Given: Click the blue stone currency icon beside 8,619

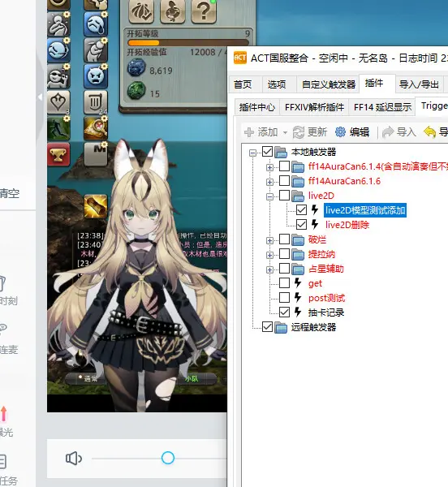Looking at the screenshot, I should pyautogui.click(x=136, y=68).
